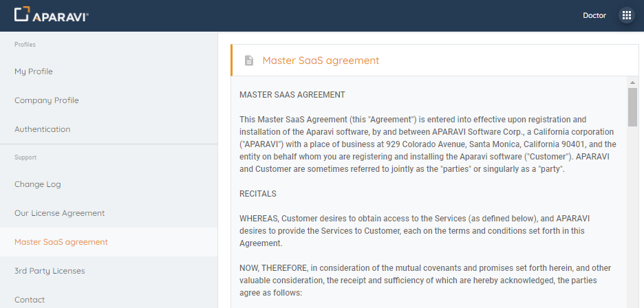Click the Support section label
Image resolution: width=644 pixels, height=308 pixels.
(x=25, y=157)
